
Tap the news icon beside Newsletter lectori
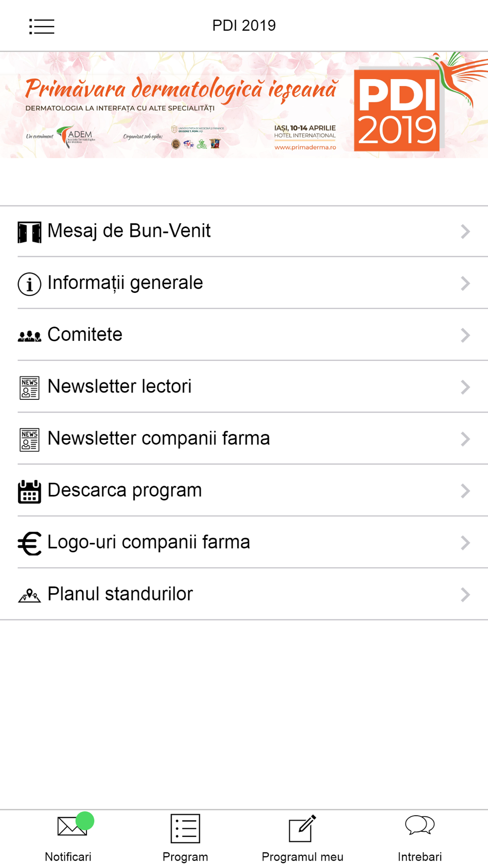[29, 388]
